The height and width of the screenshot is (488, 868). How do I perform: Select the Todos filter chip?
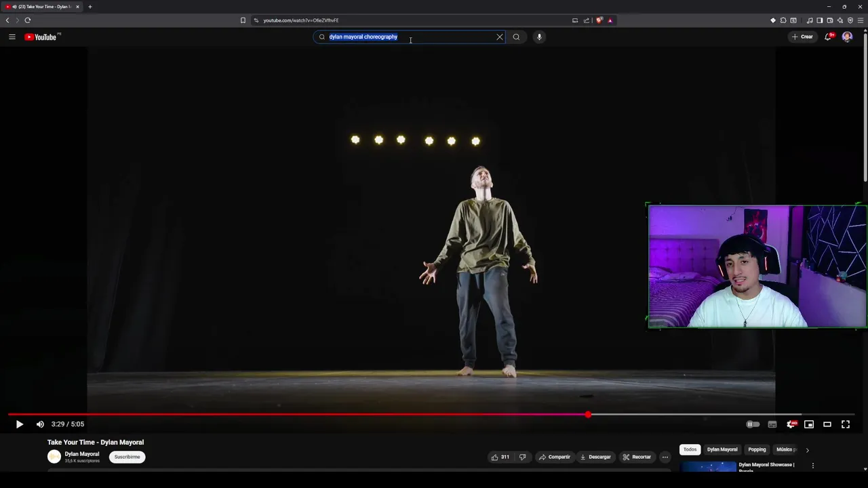pos(690,449)
